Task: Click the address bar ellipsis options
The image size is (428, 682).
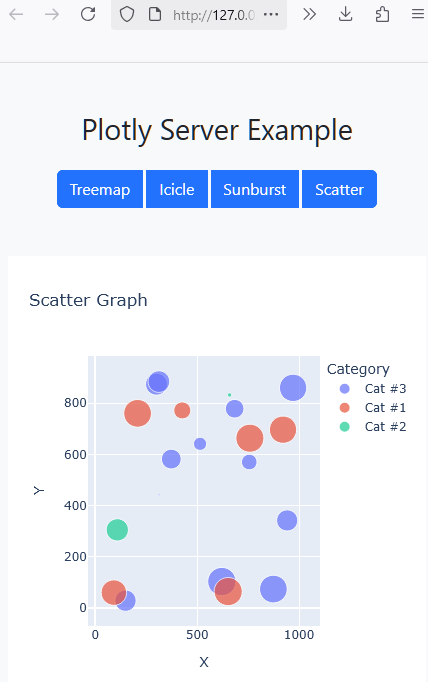Action: point(271,14)
